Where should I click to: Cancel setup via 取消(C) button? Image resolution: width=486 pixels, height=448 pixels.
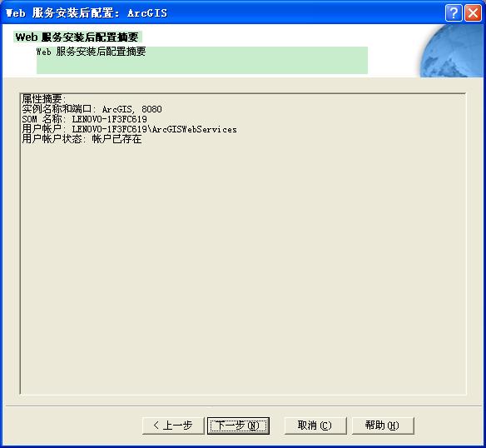click(x=315, y=426)
